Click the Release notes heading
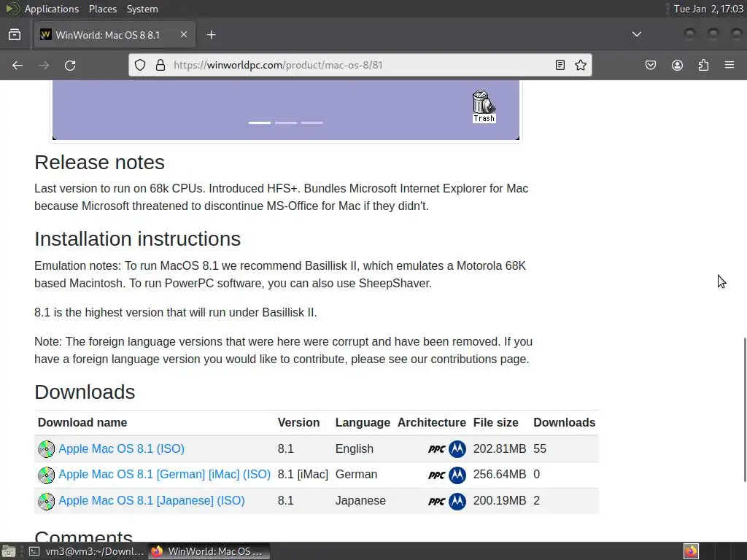The height and width of the screenshot is (560, 747). click(x=99, y=163)
